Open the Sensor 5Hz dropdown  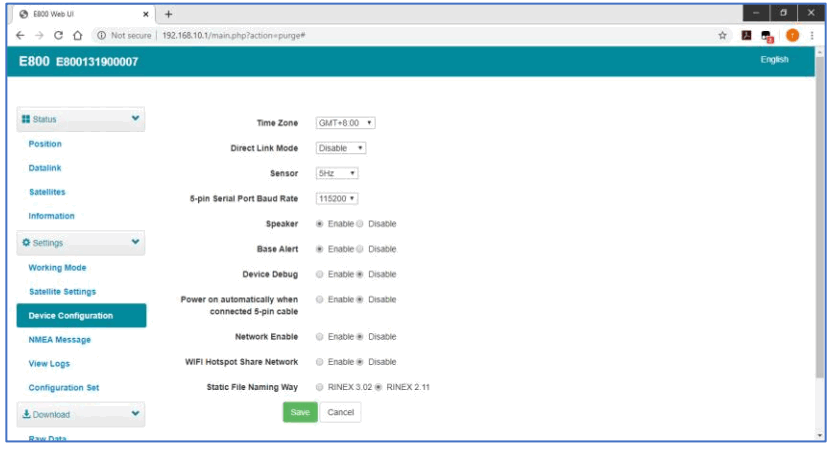coord(337,173)
